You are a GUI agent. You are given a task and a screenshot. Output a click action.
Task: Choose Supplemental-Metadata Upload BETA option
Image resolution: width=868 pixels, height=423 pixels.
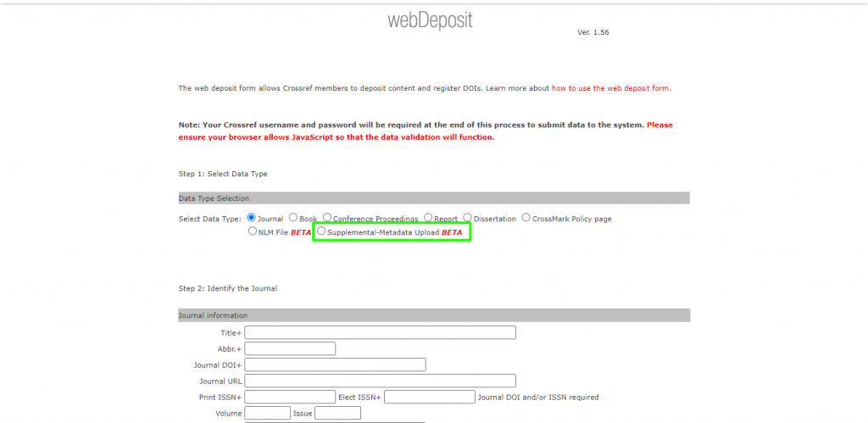321,231
